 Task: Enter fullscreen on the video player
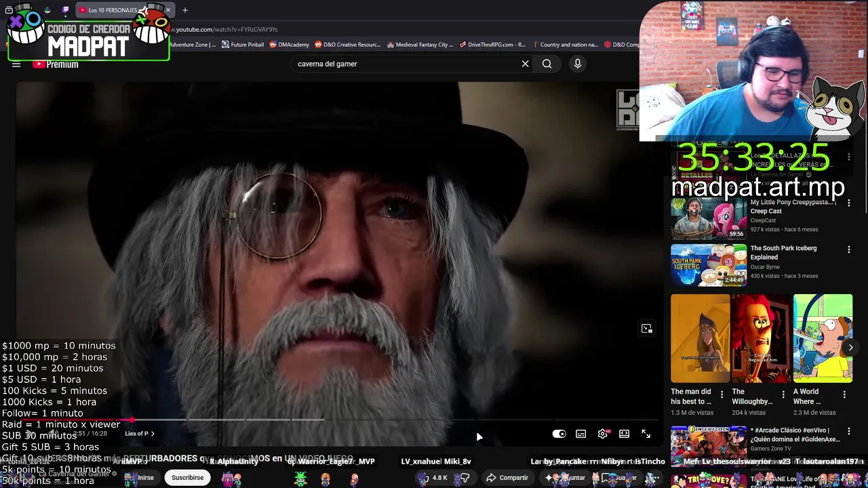pyautogui.click(x=646, y=434)
